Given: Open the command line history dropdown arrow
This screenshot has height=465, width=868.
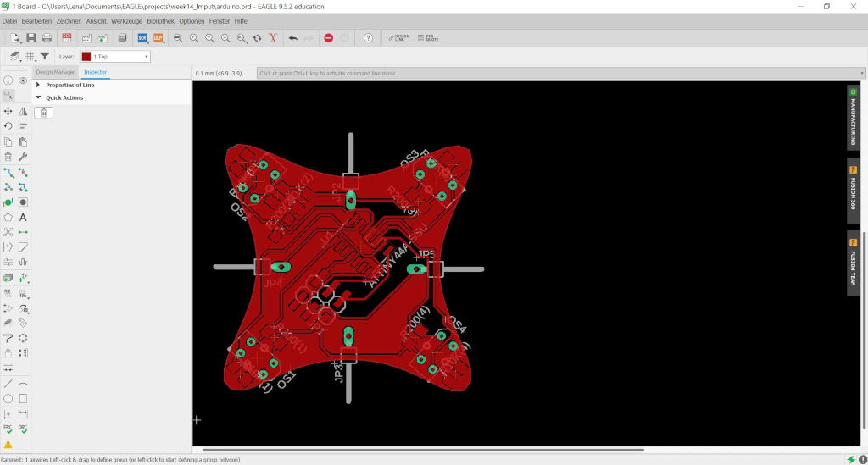Looking at the screenshot, I should [x=862, y=73].
